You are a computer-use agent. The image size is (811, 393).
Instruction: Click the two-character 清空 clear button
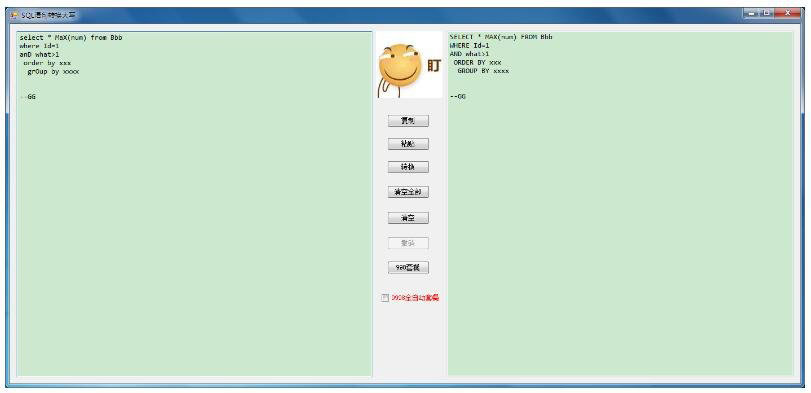(408, 218)
